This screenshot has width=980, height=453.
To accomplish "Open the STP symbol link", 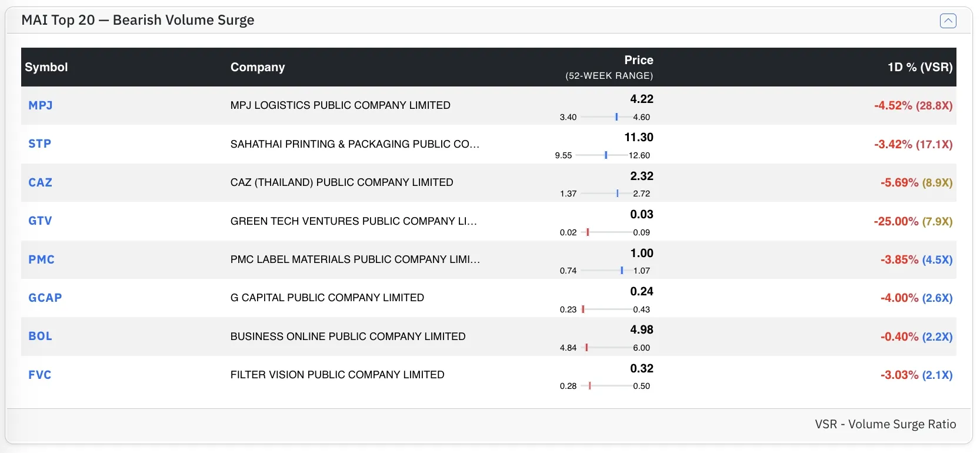I will (x=40, y=144).
